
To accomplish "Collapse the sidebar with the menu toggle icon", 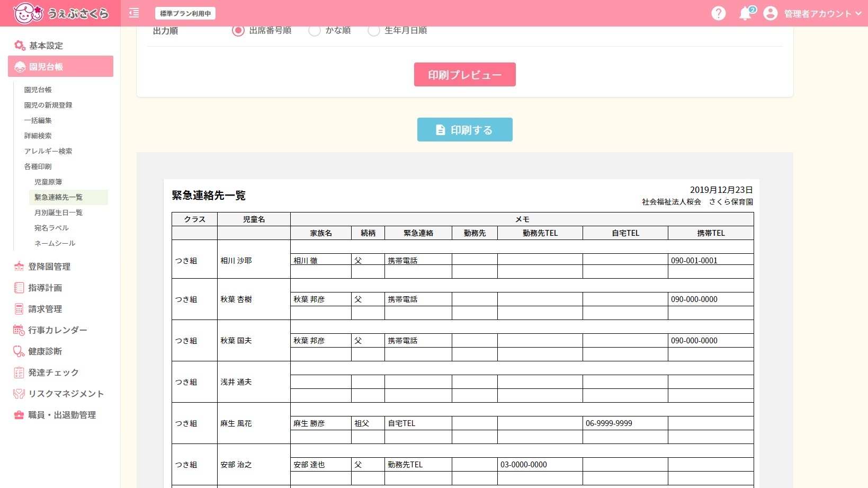I will pos(134,13).
